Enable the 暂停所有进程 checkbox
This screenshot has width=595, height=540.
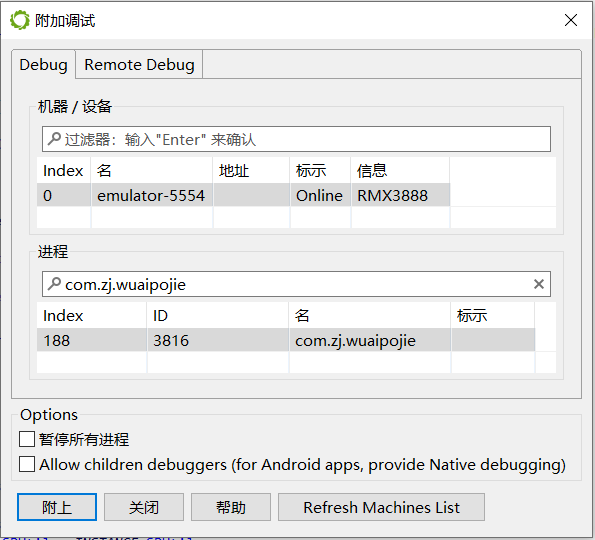pyautogui.click(x=27, y=439)
